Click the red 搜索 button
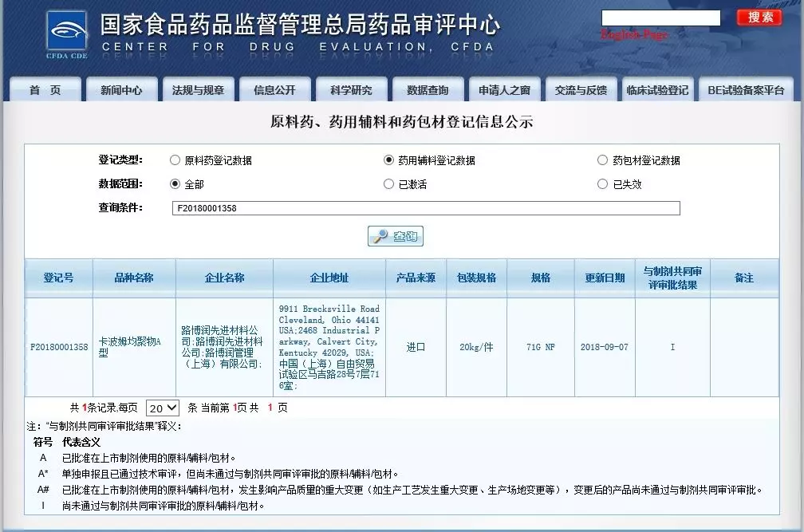 [760, 18]
